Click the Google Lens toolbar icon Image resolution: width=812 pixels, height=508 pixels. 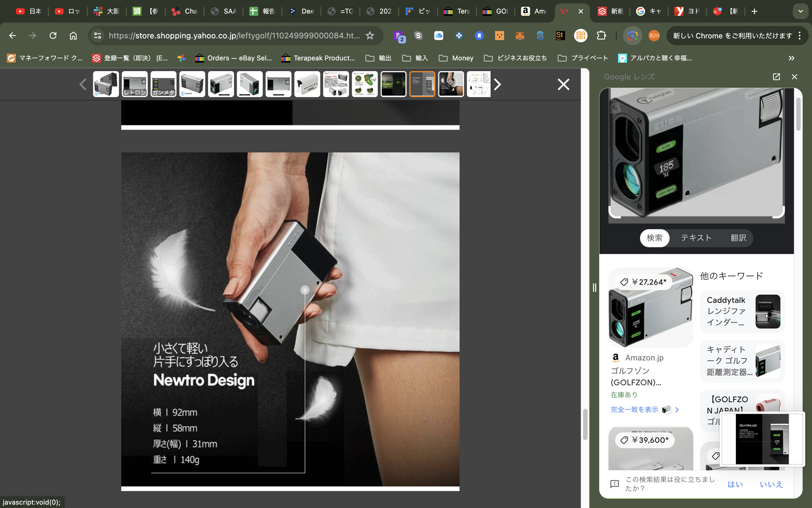click(632, 36)
